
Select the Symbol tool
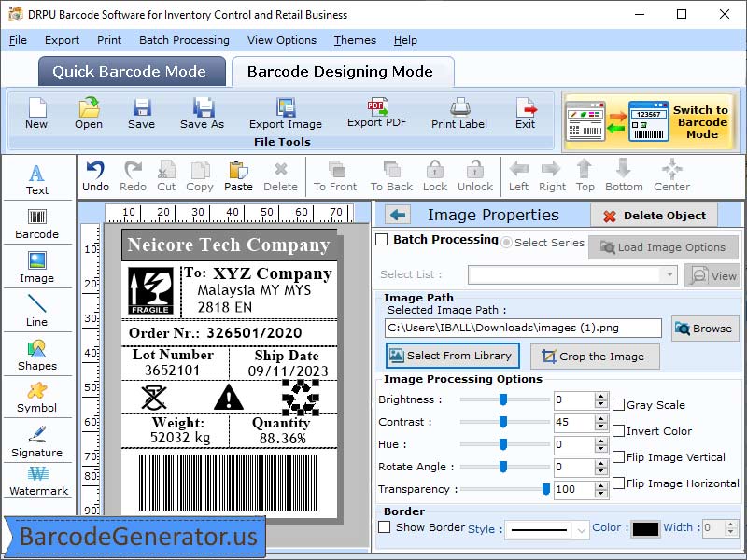(37, 398)
